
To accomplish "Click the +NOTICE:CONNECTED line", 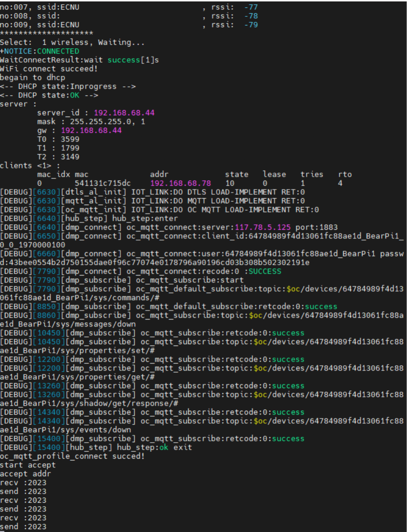I will pos(39,51).
